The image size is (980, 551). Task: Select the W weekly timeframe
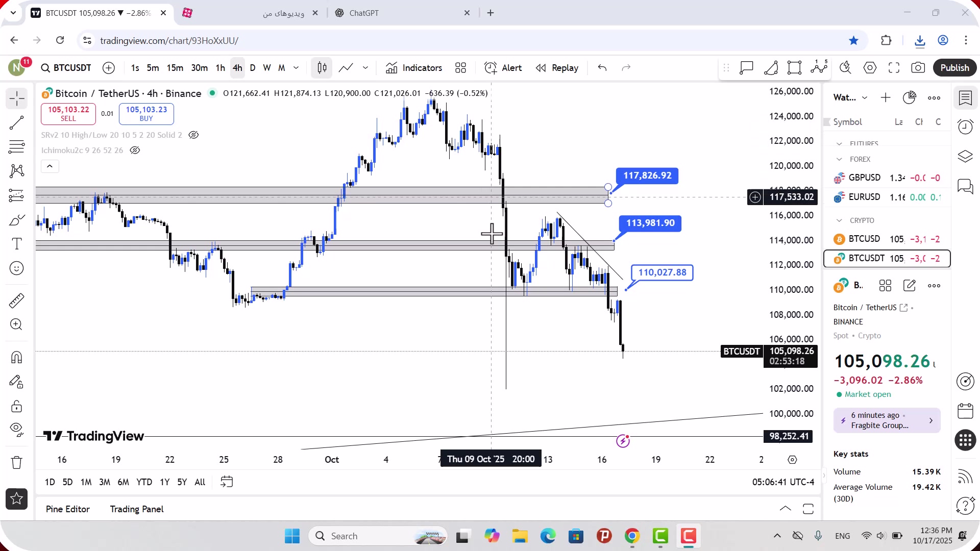(266, 68)
